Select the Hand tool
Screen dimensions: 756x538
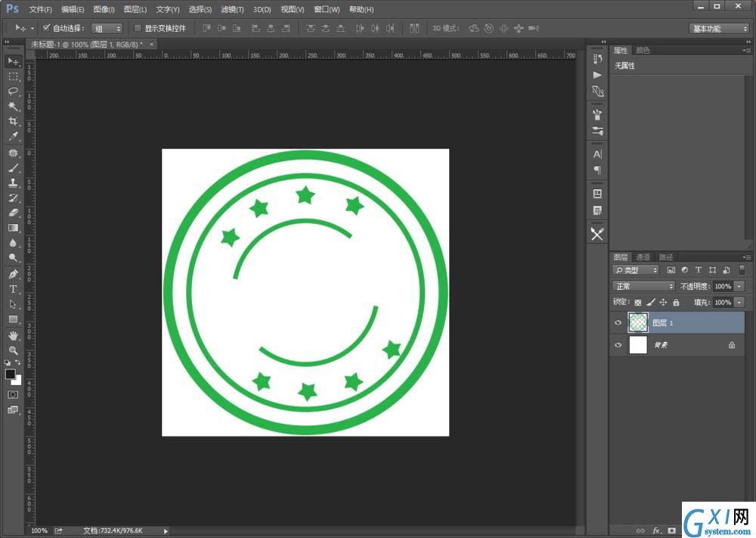[x=13, y=335]
